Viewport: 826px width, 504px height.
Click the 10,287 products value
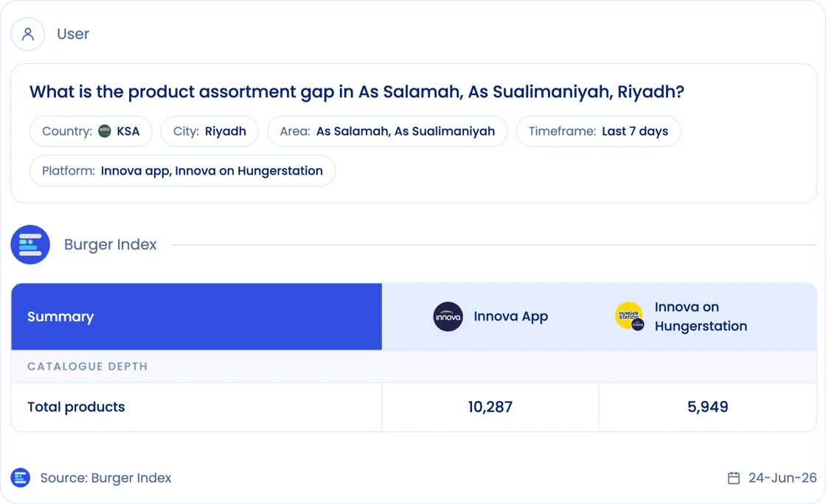tap(490, 407)
